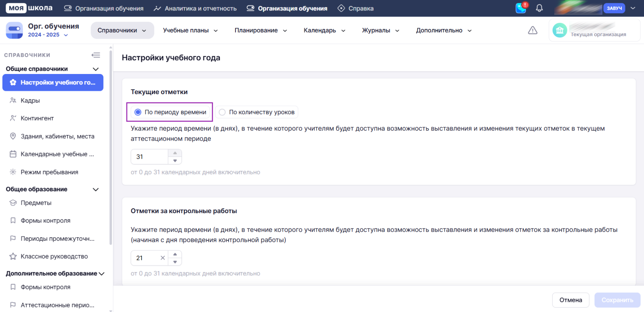Expand the Справочники dropdown menu
The width and height of the screenshot is (644, 312).
point(122,31)
